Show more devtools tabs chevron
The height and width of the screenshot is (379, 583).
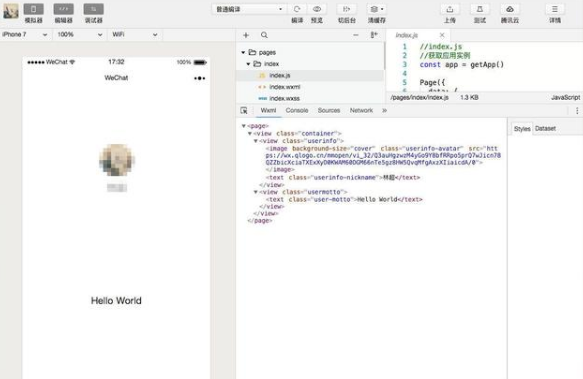pyautogui.click(x=384, y=110)
